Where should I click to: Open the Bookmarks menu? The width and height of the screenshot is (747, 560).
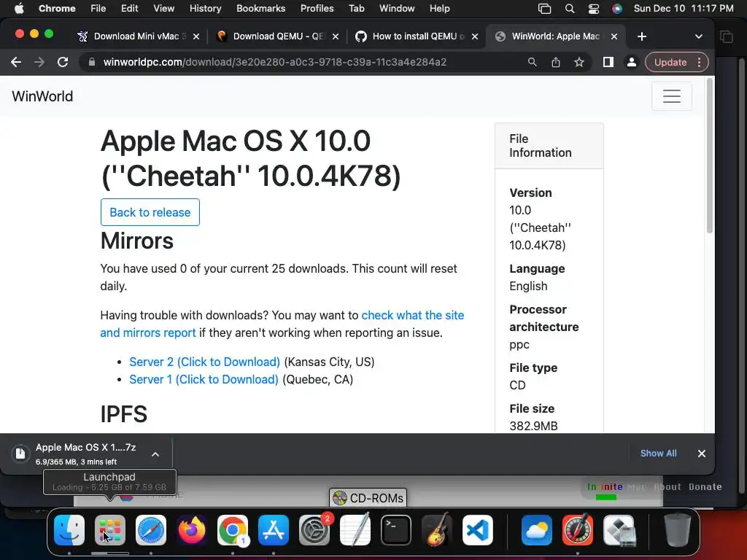pyautogui.click(x=260, y=9)
